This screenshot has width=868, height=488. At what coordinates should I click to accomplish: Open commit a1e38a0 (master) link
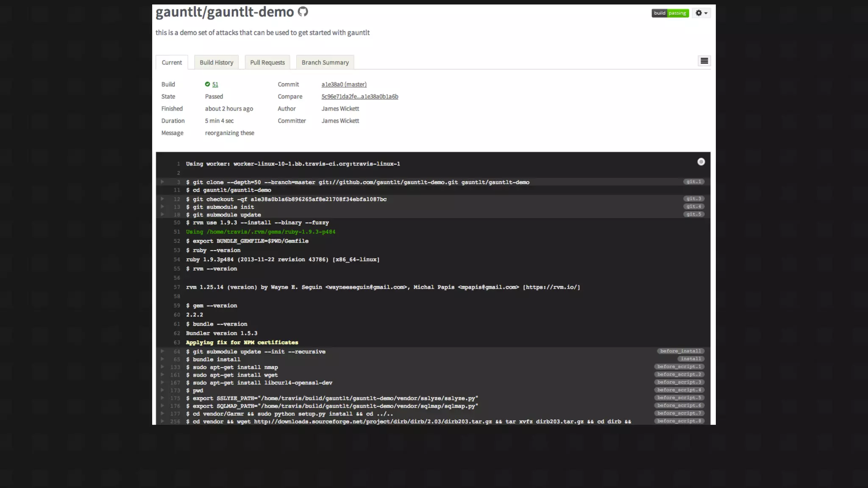pyautogui.click(x=344, y=84)
